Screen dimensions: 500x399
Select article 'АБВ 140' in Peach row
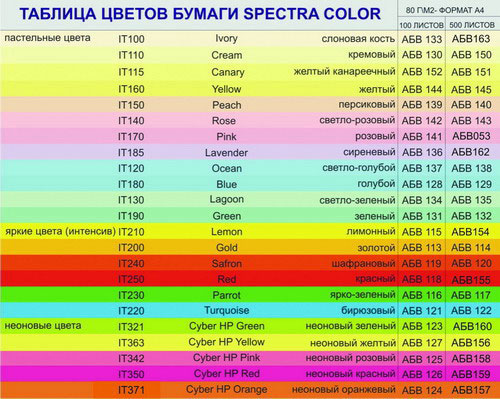471,105
